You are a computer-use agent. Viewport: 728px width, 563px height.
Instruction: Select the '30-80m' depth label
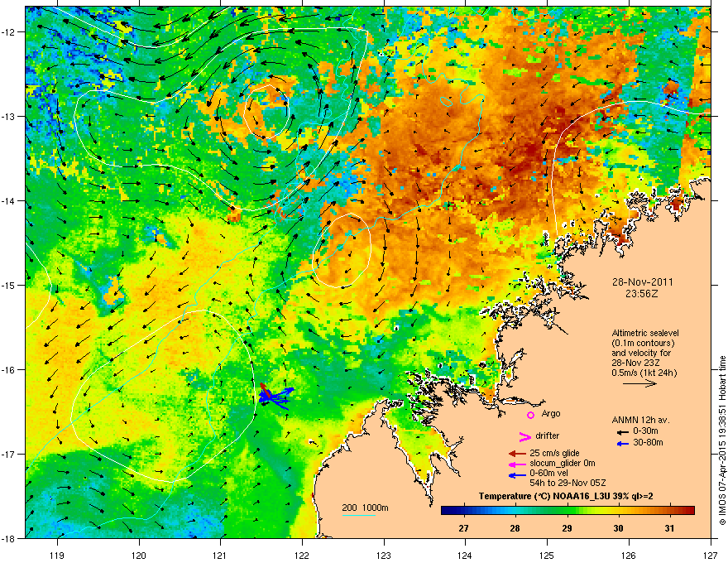point(648,442)
